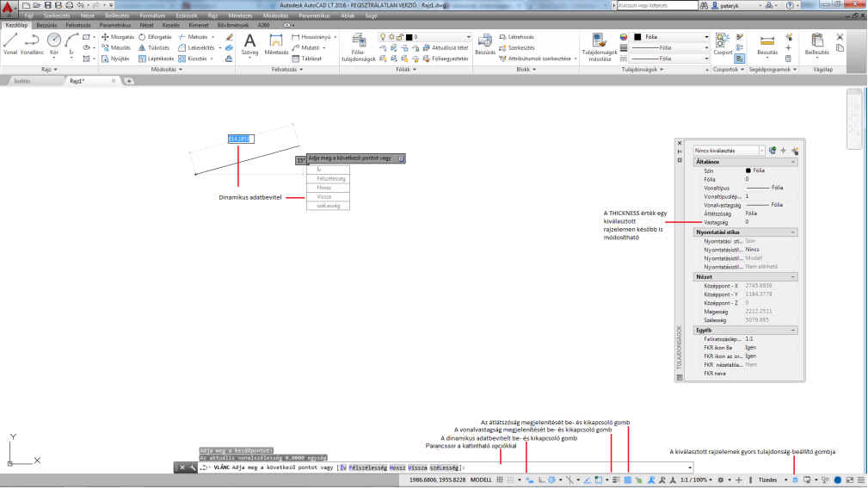868x489 pixels.
Task: Select the Kör (circle) tool
Action: click(53, 44)
